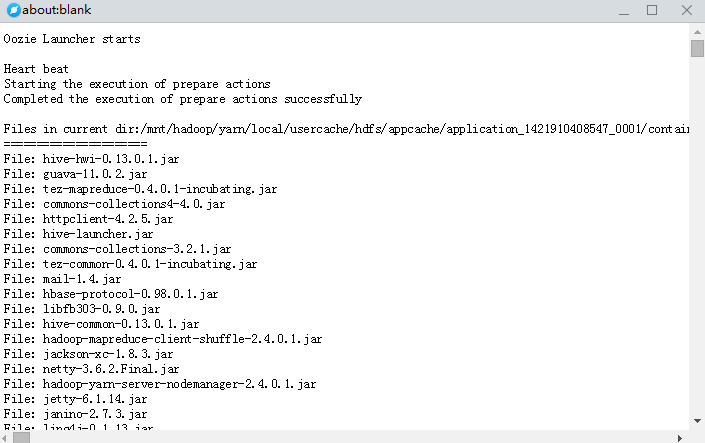The image size is (705, 443).
Task: Click the netty-3.6.2.Final.jar line
Action: tap(91, 369)
